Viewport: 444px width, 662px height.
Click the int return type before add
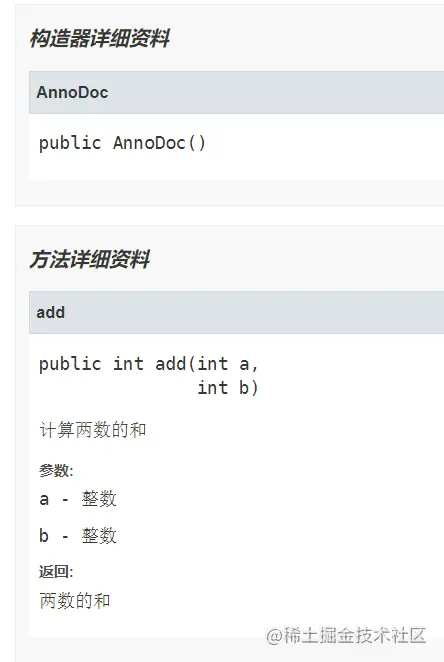(x=128, y=364)
